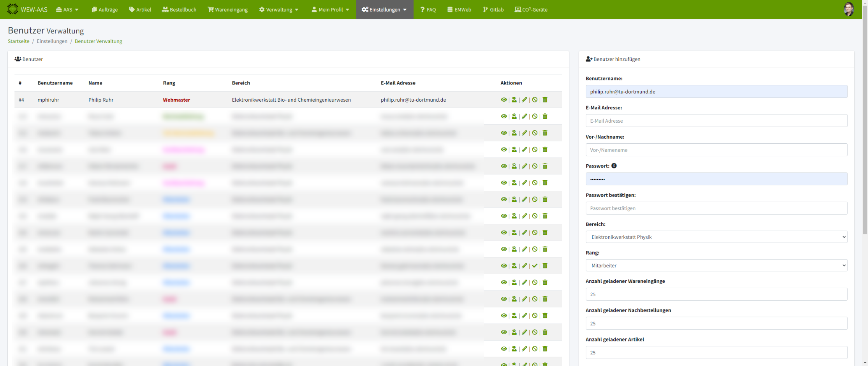This screenshot has height=366, width=868.
Task: Edit user Philip Ruhr with the pencil icon
Action: click(x=525, y=100)
